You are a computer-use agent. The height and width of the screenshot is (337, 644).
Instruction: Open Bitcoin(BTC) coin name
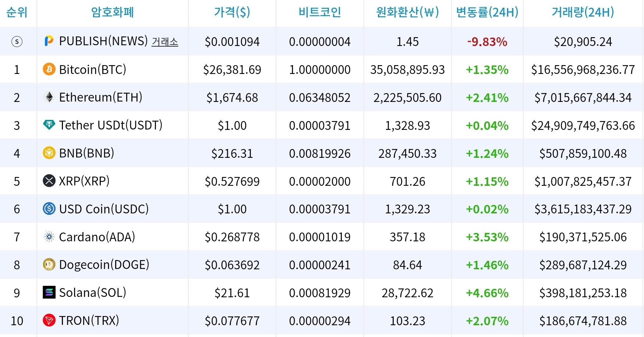93,69
